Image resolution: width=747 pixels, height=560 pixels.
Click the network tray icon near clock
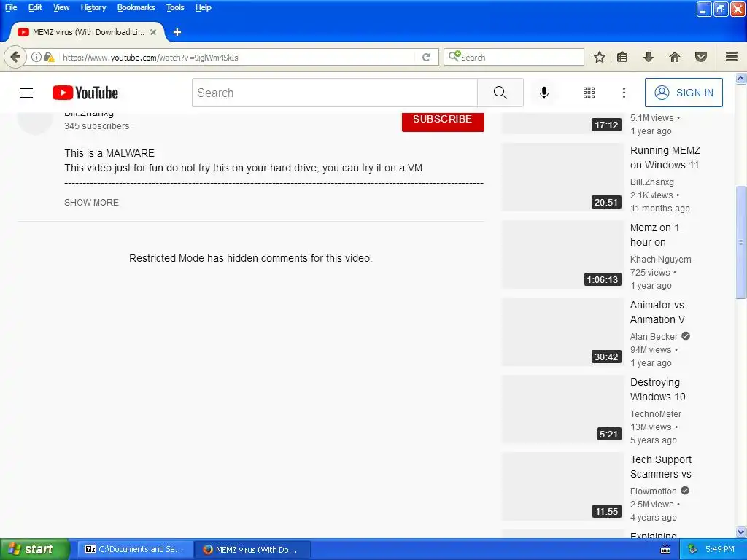(693, 550)
